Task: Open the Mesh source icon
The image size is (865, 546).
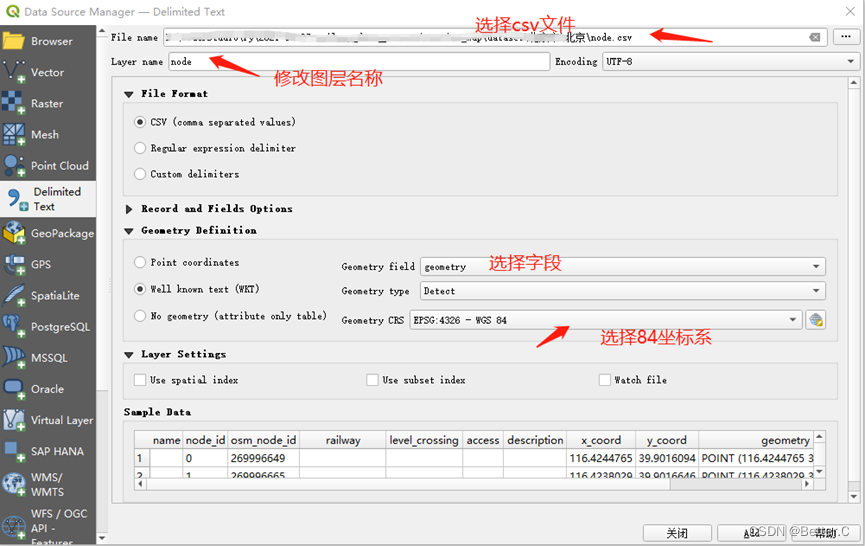Action: (x=13, y=135)
